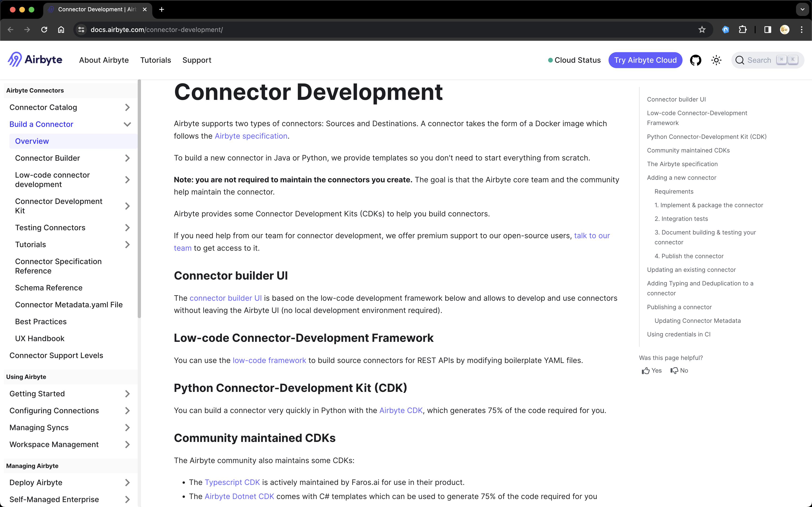Open a new browser tab
812x507 pixels.
162,9
